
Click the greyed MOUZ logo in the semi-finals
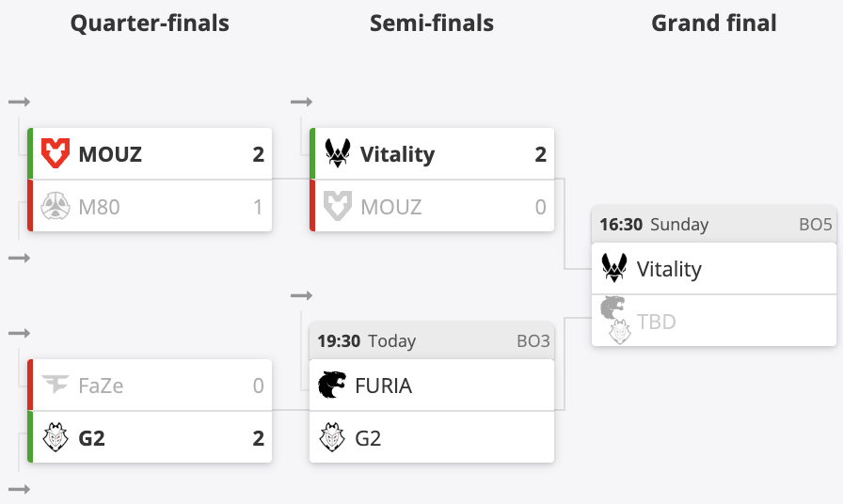[x=338, y=206]
